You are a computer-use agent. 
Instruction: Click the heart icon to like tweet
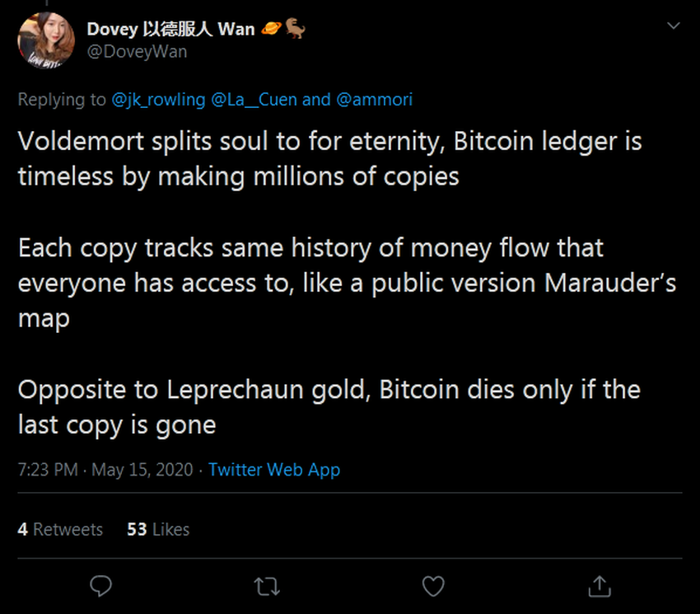432,586
